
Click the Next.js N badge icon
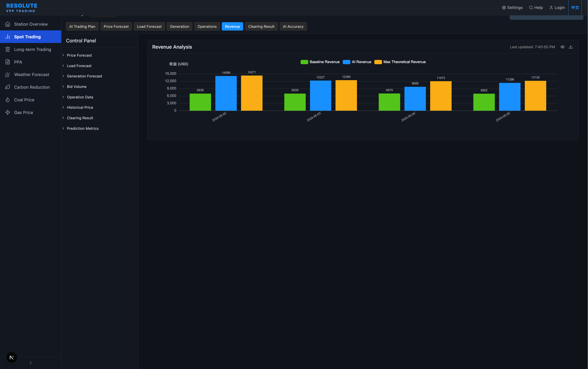click(x=11, y=358)
